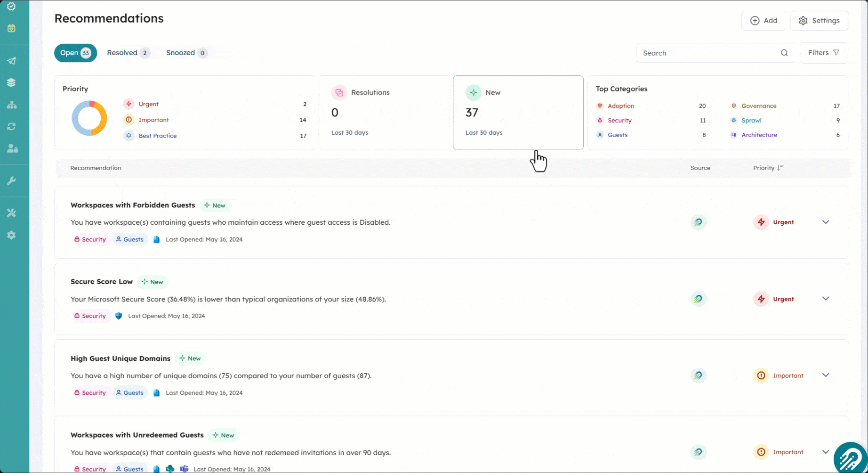Open the Filters panel

tap(823, 52)
